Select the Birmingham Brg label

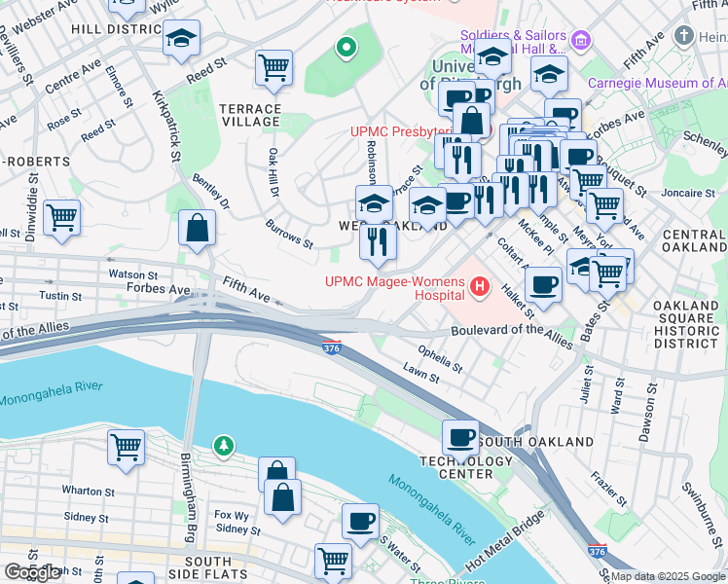(187, 497)
